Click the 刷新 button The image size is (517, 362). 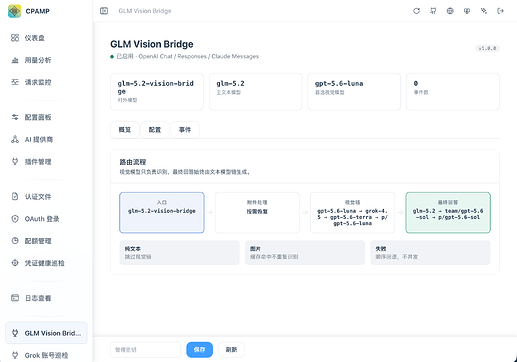tap(231, 350)
